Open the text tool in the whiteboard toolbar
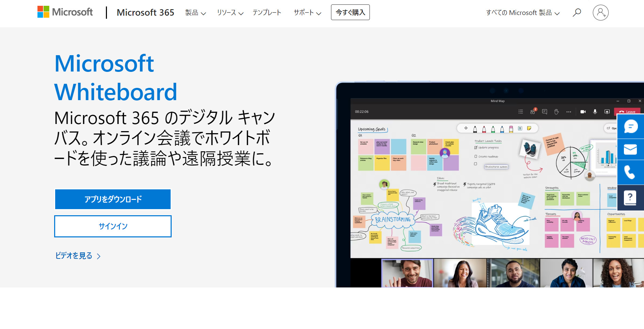 pyautogui.click(x=520, y=128)
